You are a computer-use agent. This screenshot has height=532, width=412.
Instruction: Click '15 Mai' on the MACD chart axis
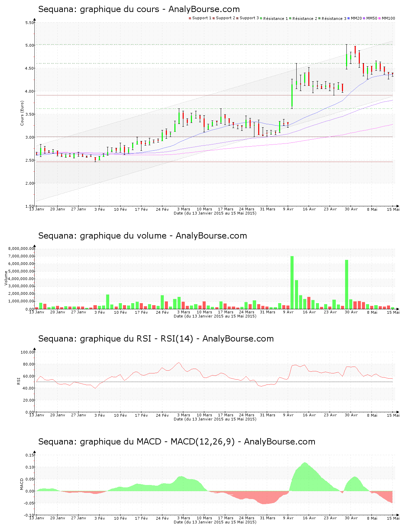point(393,518)
